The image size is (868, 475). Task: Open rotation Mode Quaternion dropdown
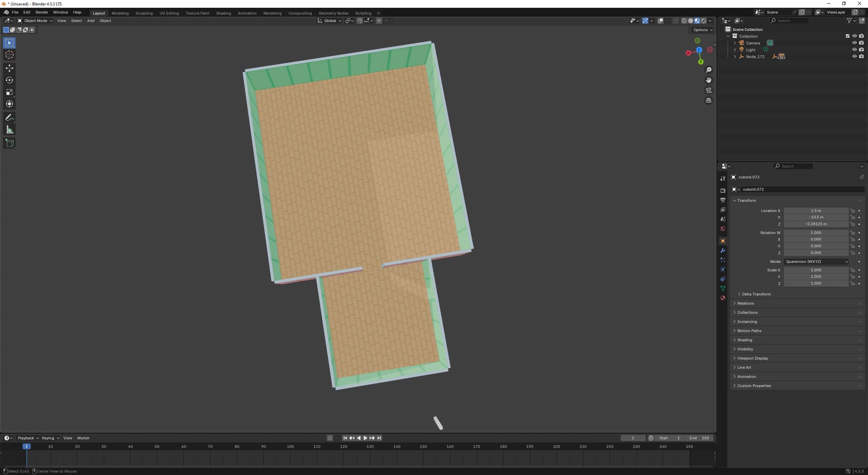click(816, 261)
